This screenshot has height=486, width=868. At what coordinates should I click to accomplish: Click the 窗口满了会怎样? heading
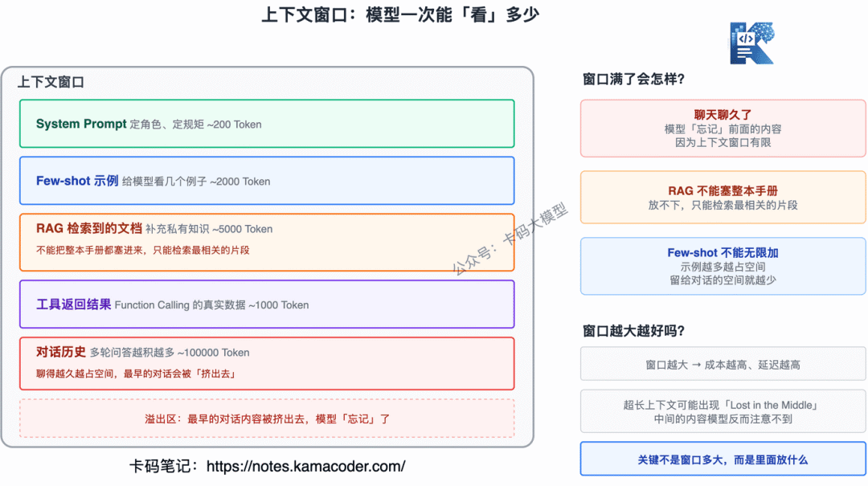pos(634,80)
